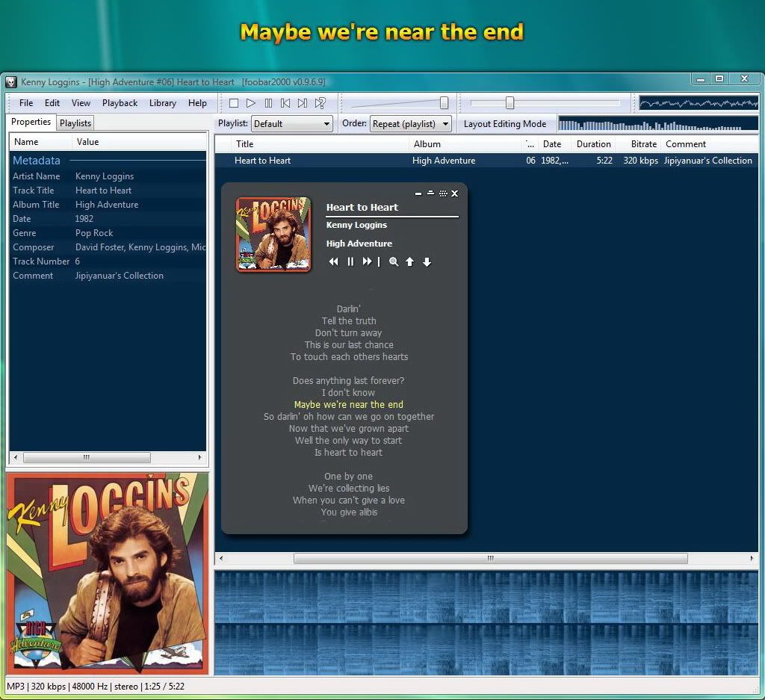Click the small album art in lyrics panel
Image resolution: width=765 pixels, height=700 pixels.
pyautogui.click(x=273, y=234)
